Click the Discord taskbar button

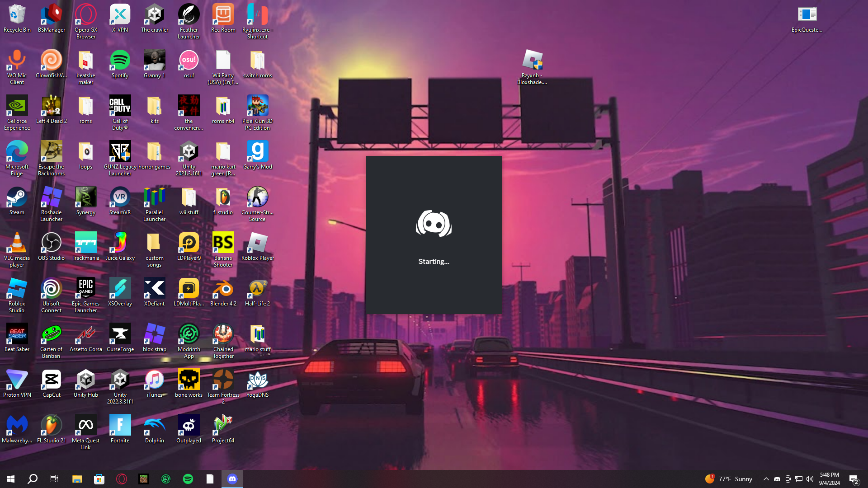[232, 479]
